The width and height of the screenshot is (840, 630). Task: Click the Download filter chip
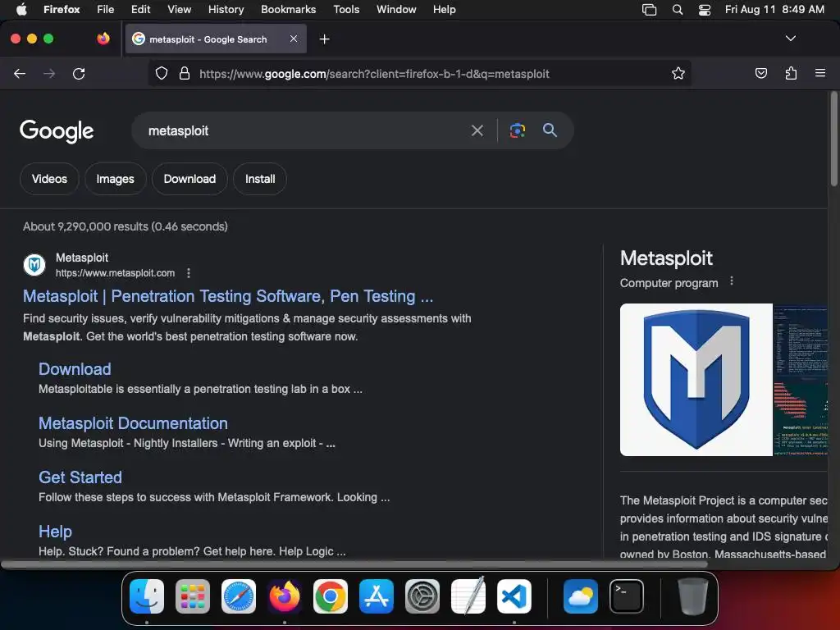189,179
